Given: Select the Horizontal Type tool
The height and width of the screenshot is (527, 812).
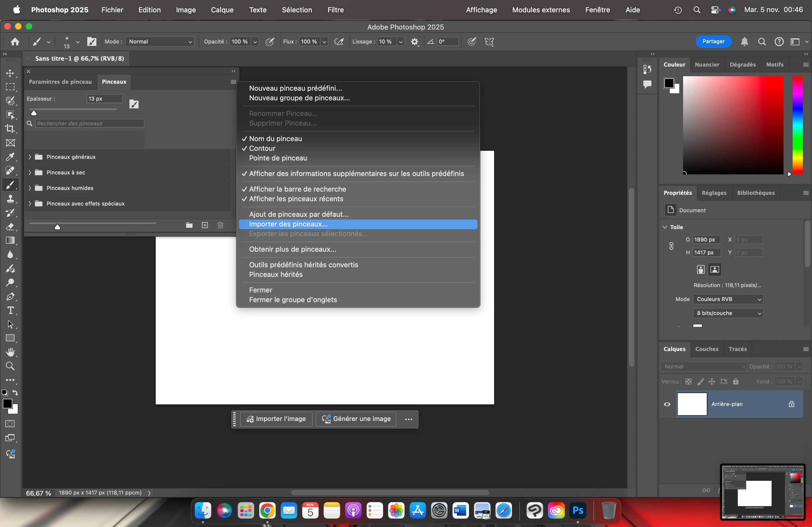Looking at the screenshot, I should pos(10,310).
